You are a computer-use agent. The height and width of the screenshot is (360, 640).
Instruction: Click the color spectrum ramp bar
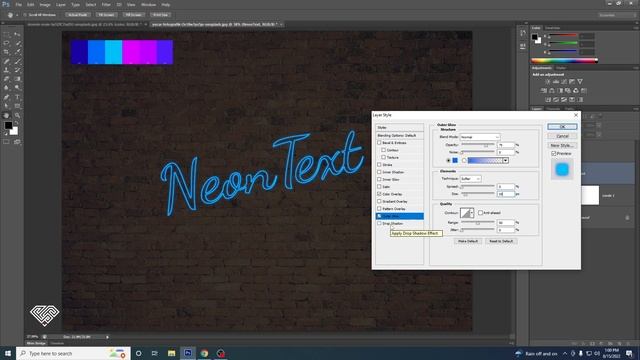[564, 60]
